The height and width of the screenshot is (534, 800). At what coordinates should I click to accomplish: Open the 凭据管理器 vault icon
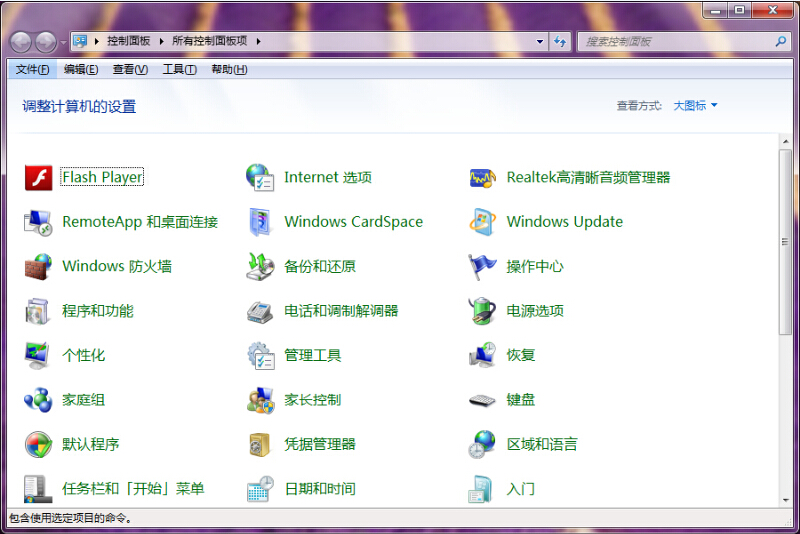click(x=260, y=444)
